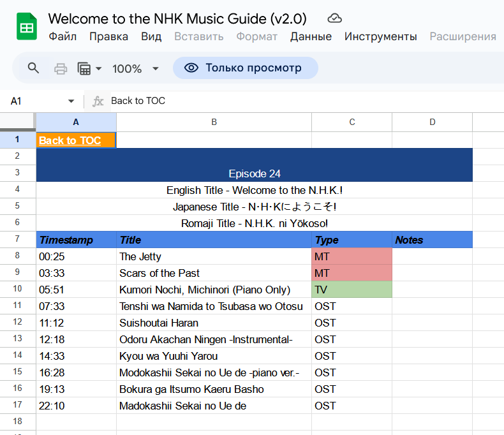Select the red MT cell for The Jetty
This screenshot has height=435, width=504.
[x=352, y=256]
